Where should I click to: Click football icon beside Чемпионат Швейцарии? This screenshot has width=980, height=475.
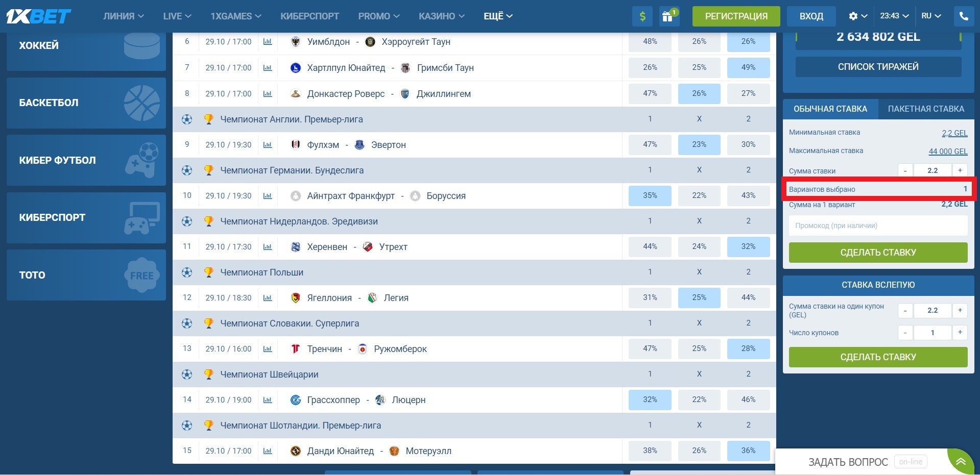tap(187, 374)
